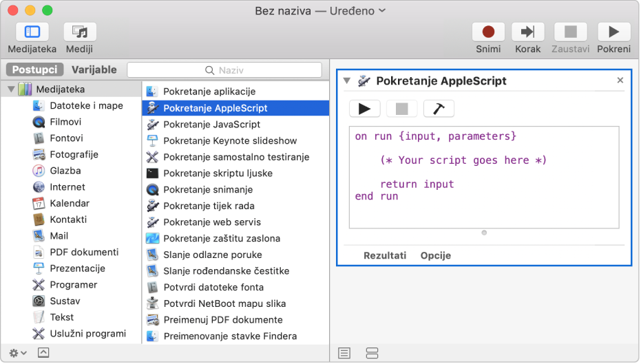Click the Naziv search field
The height and width of the screenshot is (364, 641).
224,70
